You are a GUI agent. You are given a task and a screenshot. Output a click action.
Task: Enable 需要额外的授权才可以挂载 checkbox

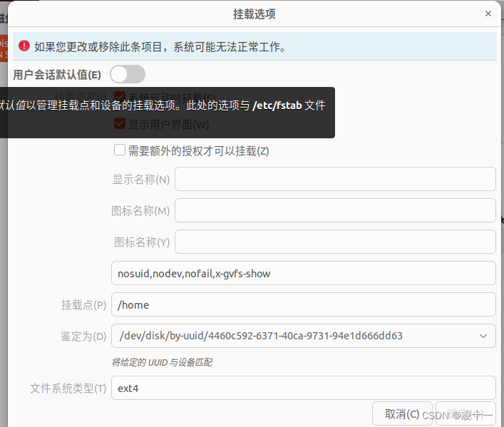tap(120, 150)
